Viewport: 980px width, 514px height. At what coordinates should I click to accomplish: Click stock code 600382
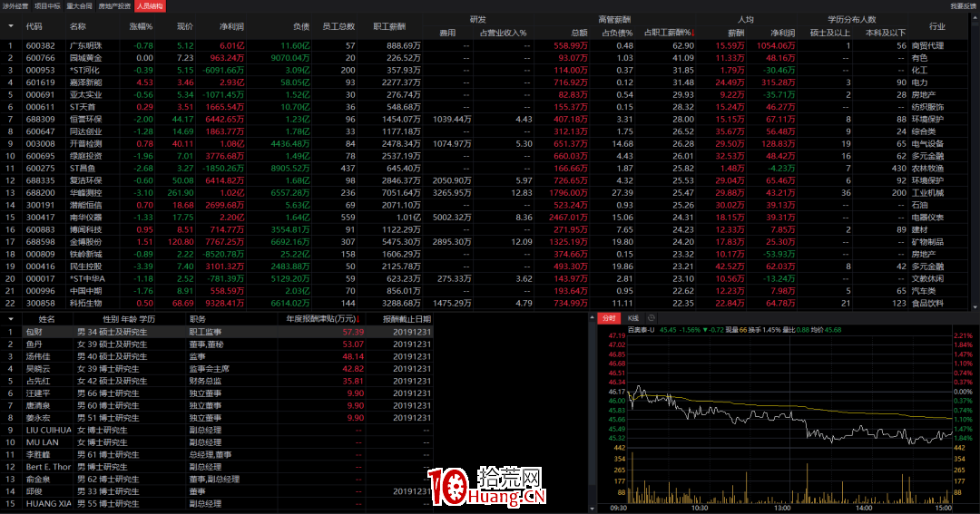pos(40,45)
